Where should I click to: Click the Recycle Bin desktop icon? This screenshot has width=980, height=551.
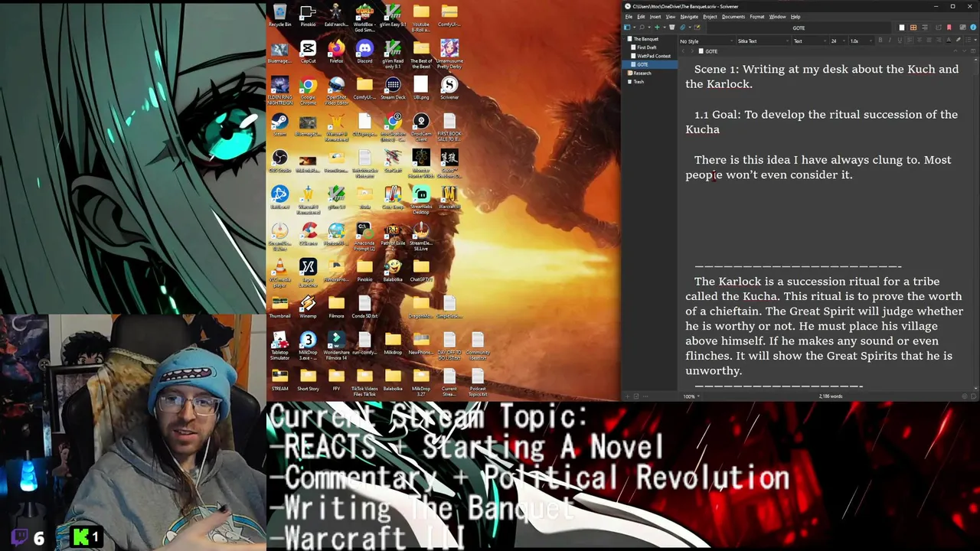point(279,15)
